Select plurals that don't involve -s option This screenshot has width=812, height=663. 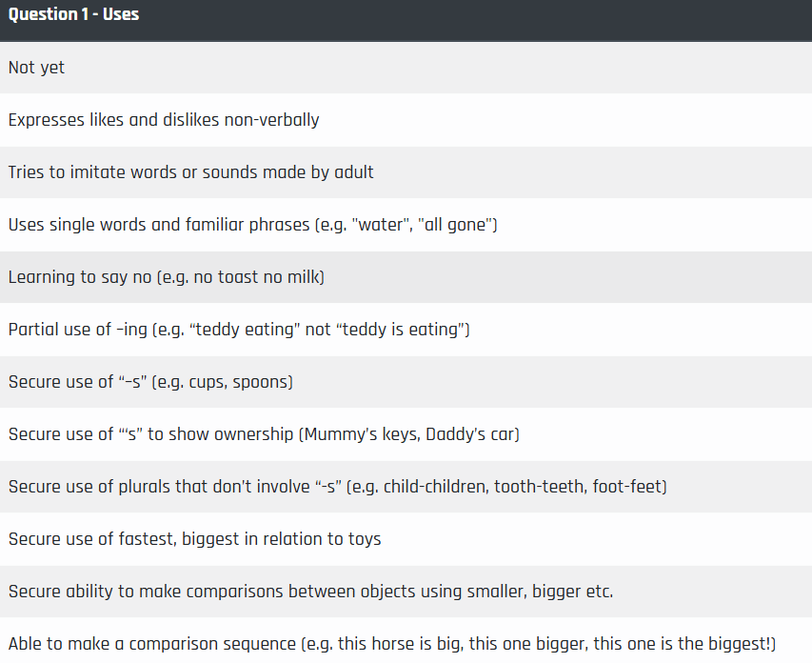pos(406,486)
